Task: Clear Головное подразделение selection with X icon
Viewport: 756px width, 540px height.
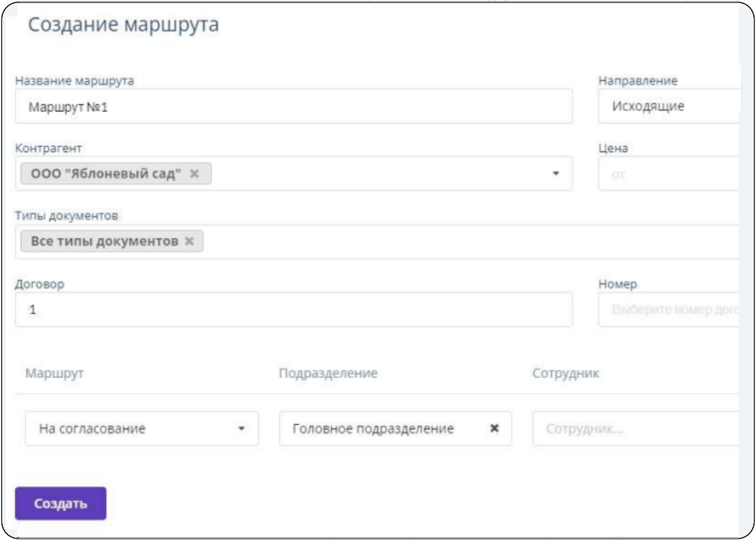Action: pyautogui.click(x=494, y=428)
